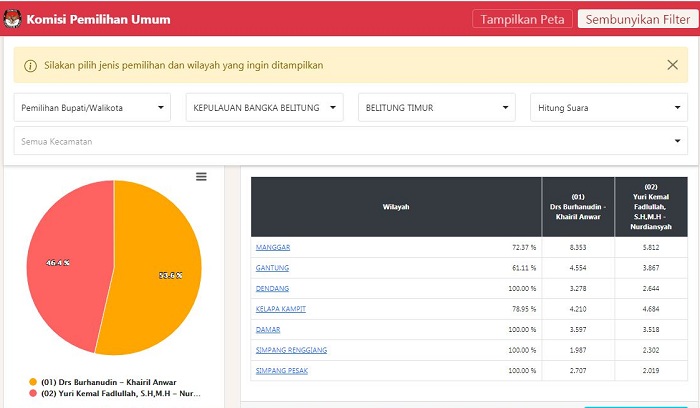700x408 pixels.
Task: Click the Sembunyikan Filter button
Action: 638,19
